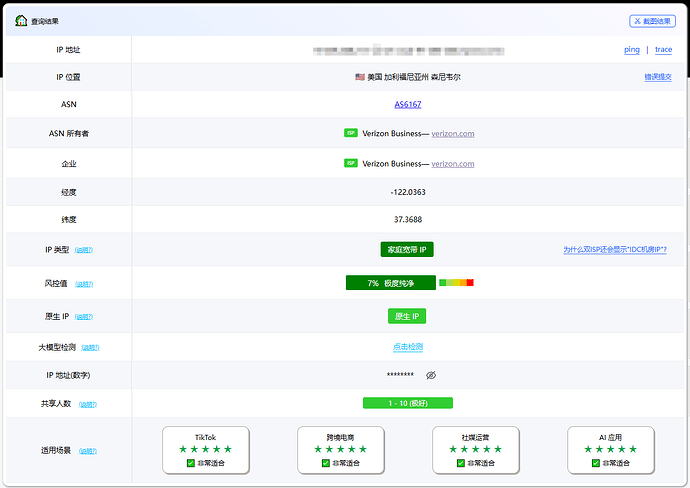Image resolution: width=690 pixels, height=488 pixels.
Task: Open the explanation link next to 风控值
Action: pos(84,284)
